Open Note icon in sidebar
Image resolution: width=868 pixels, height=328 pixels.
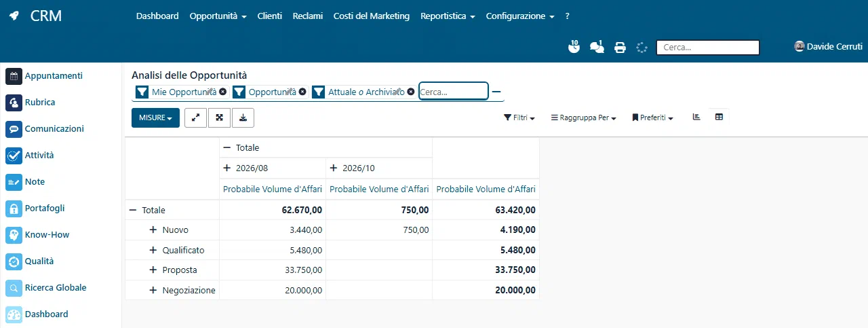pos(14,182)
